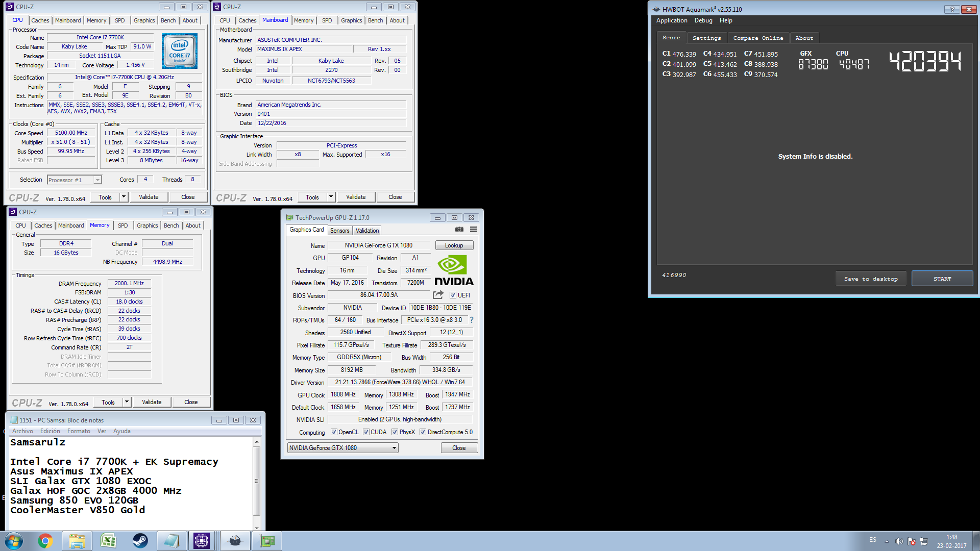This screenshot has height=551, width=980.
Task: Open Processor #1 selection dropdown in CPU-Z
Action: coord(75,180)
